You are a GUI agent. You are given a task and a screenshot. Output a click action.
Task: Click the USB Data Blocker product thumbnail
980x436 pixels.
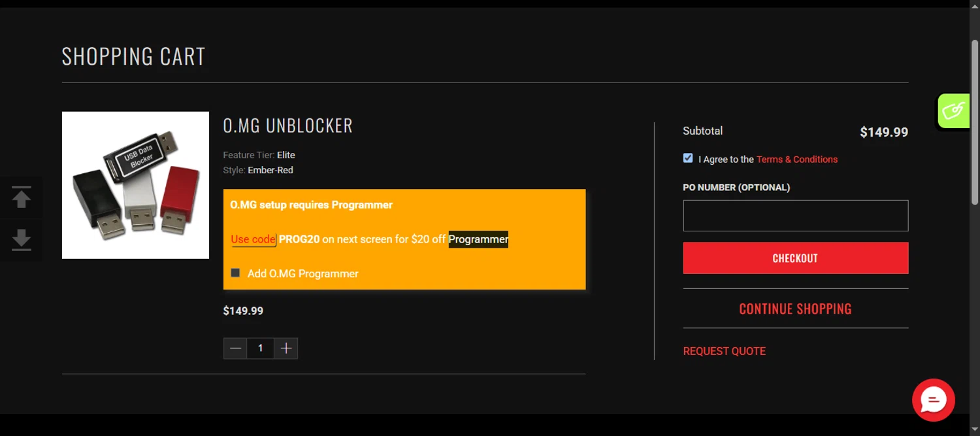[135, 185]
